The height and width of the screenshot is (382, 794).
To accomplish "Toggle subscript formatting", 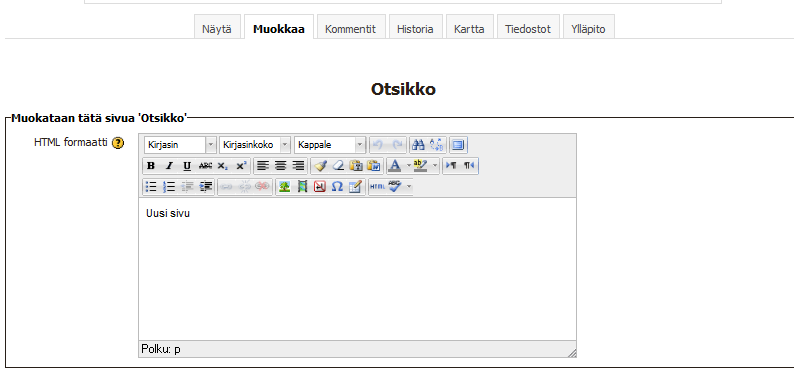I will point(223,166).
